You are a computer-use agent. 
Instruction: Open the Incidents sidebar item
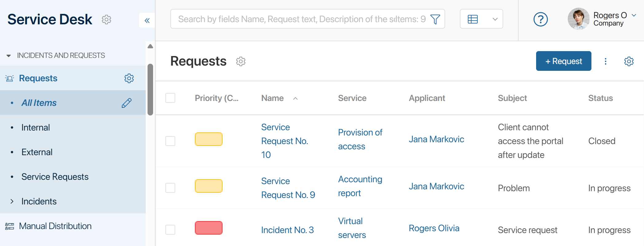pyautogui.click(x=39, y=201)
